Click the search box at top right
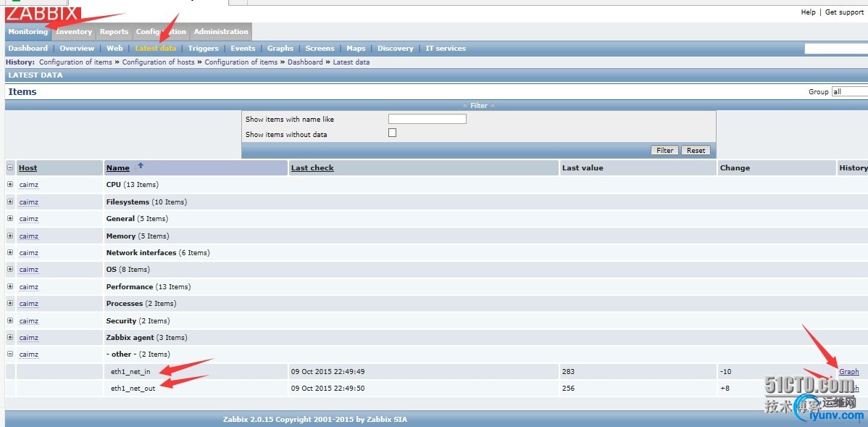868x427 pixels. (836, 49)
